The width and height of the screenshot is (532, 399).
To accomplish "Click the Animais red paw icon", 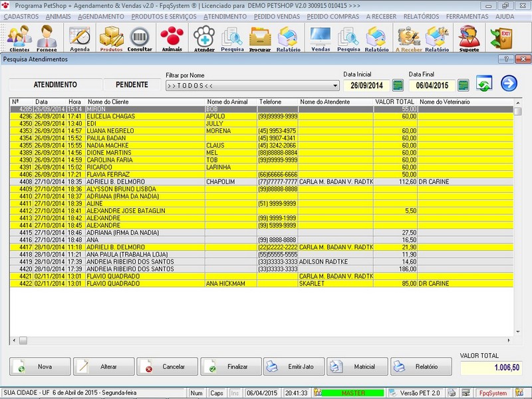I will pos(172,38).
